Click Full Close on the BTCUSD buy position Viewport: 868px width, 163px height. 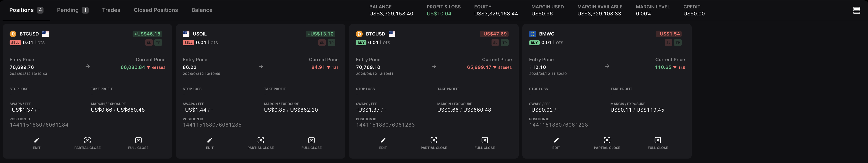point(485,143)
